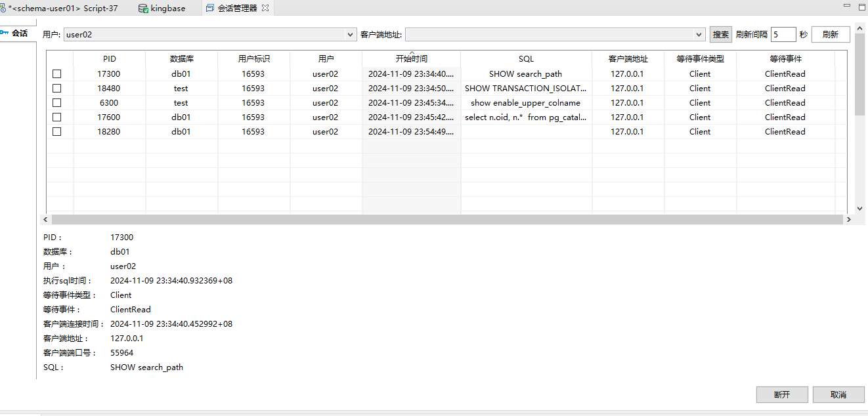Expand the 客户端地址 dropdown
The width and height of the screenshot is (868, 416).
(x=699, y=35)
